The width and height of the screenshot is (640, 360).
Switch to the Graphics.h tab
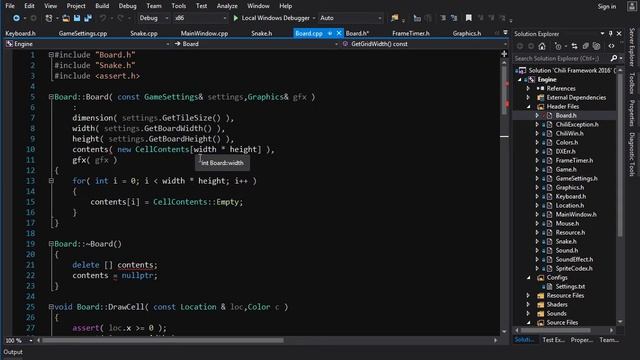(467, 33)
